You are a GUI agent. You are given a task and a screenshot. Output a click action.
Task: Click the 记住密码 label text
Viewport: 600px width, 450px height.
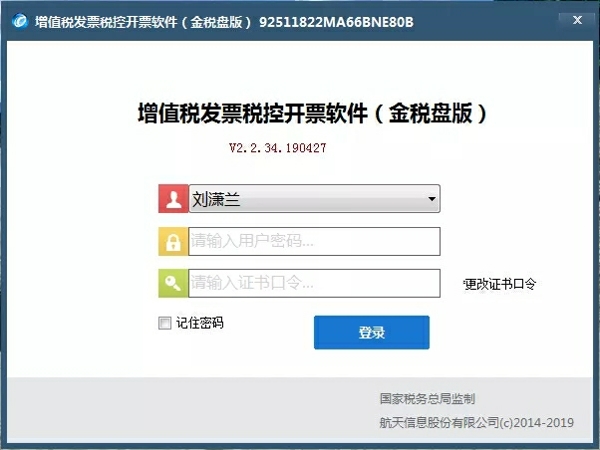(x=199, y=323)
